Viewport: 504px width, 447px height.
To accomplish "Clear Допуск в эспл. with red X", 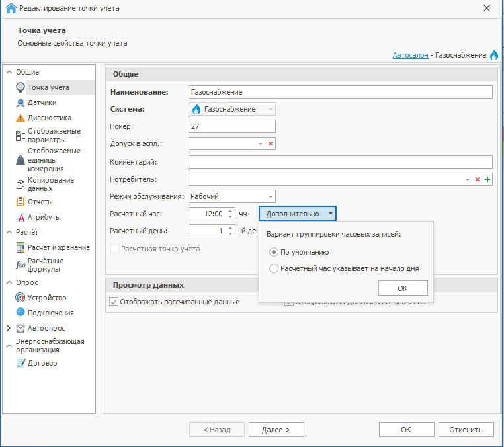I will [x=270, y=143].
